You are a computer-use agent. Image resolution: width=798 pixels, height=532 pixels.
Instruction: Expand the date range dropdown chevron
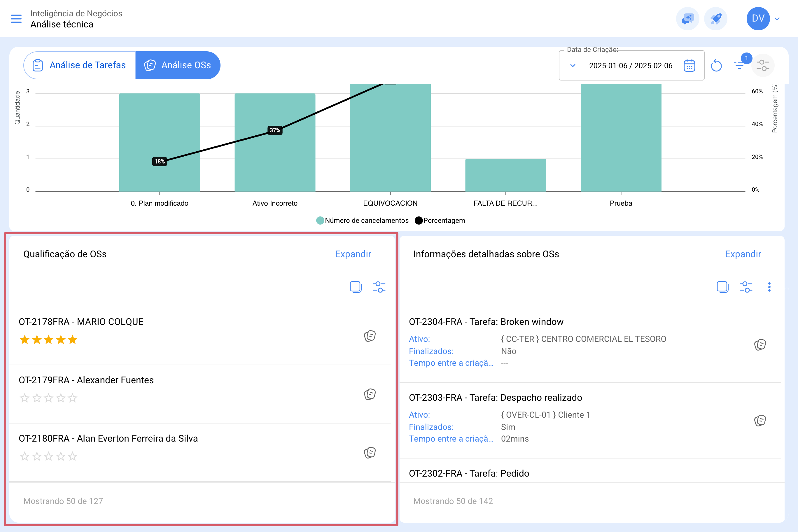pos(573,66)
